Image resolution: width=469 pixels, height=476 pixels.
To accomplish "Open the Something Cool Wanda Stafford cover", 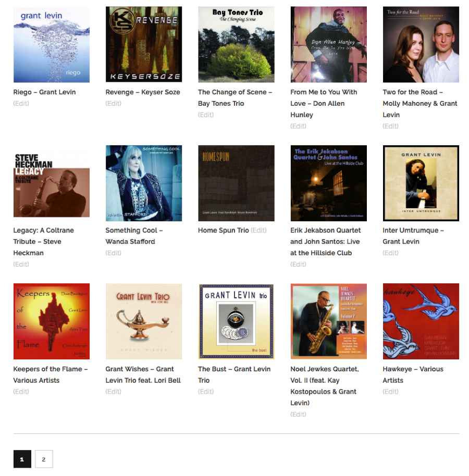I will click(144, 183).
